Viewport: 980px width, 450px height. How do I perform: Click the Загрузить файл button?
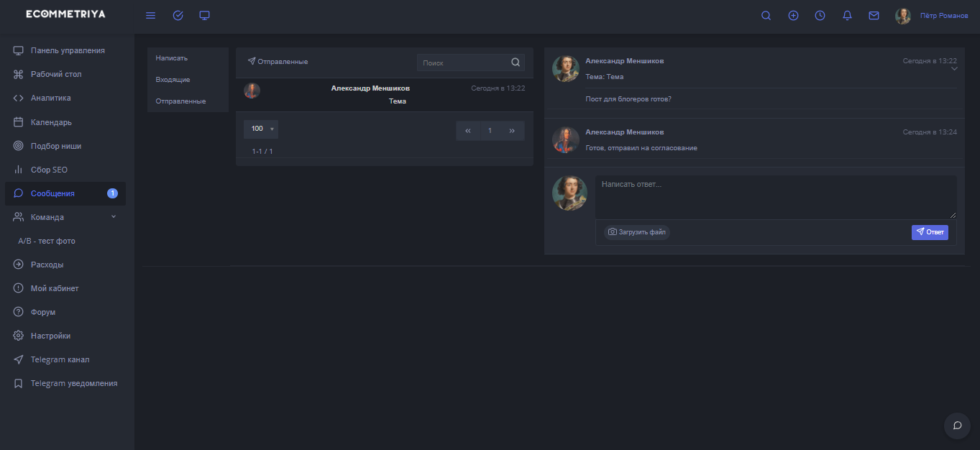(636, 232)
